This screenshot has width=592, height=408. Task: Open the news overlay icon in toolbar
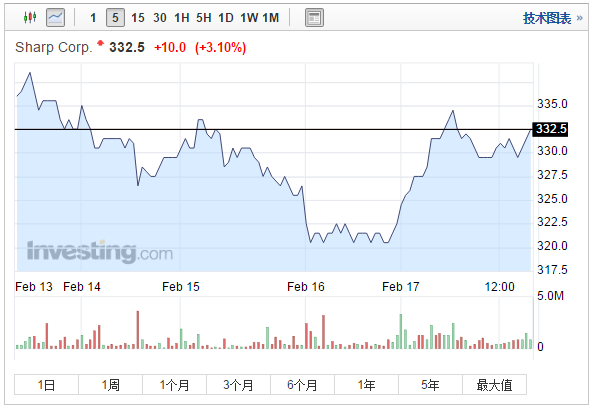314,18
